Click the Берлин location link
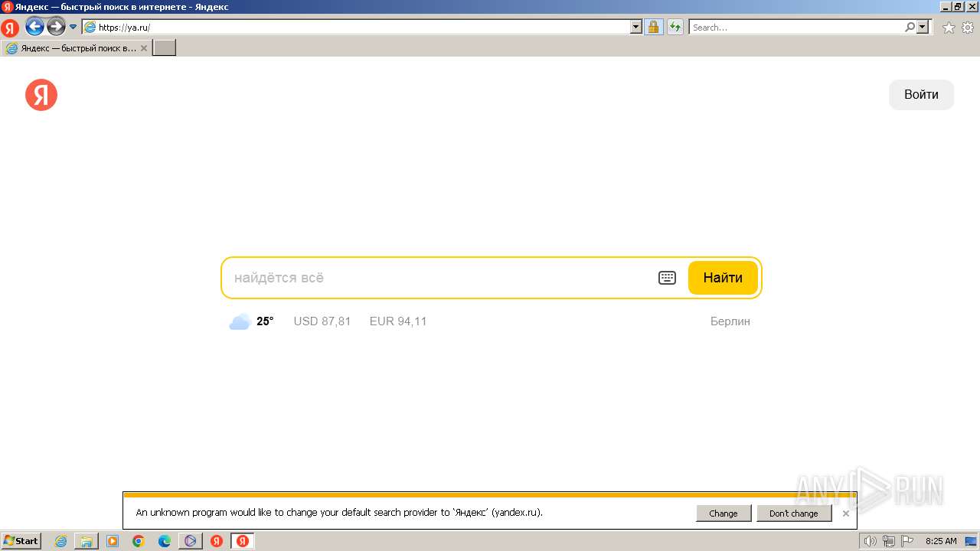980x551 pixels. click(x=730, y=321)
